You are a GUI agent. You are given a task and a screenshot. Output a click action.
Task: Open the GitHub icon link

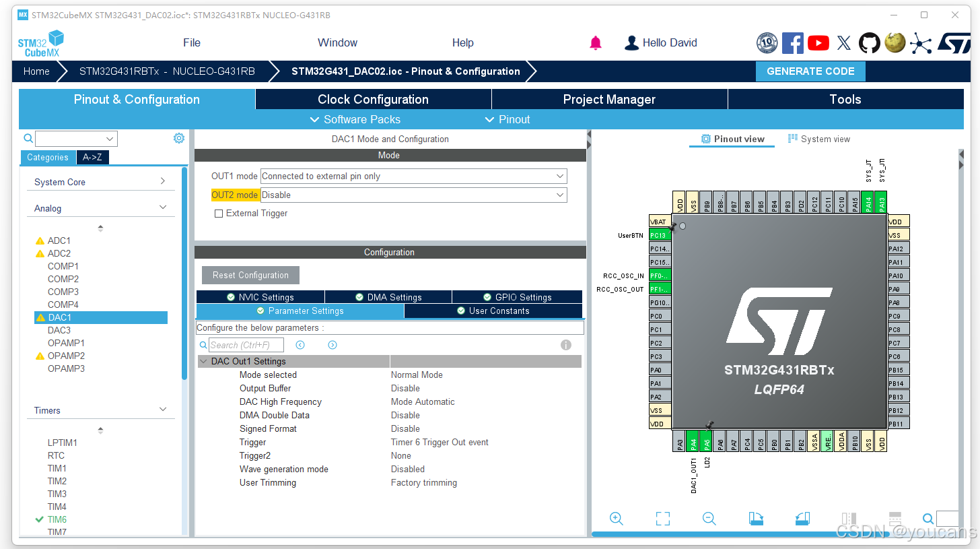pos(869,43)
